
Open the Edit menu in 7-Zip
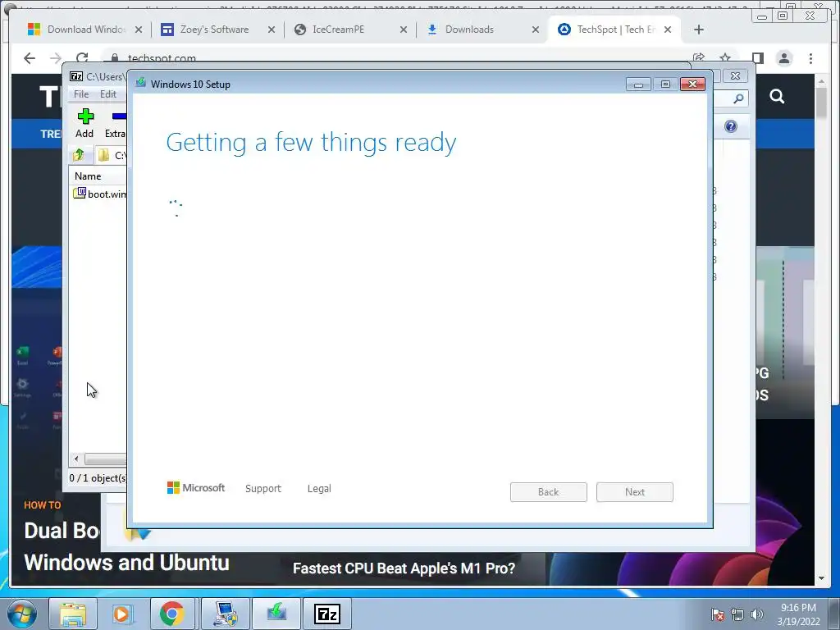(x=108, y=94)
